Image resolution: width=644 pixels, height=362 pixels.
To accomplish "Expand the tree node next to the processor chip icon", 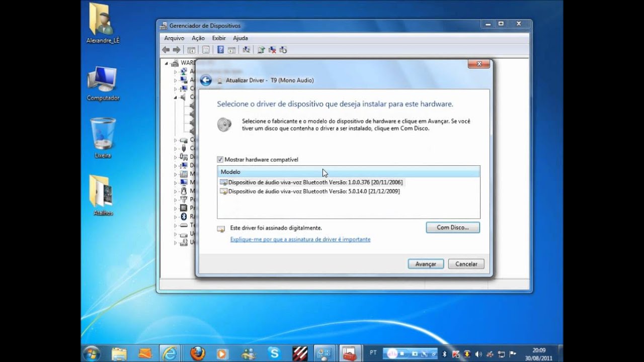I will pos(176,208).
